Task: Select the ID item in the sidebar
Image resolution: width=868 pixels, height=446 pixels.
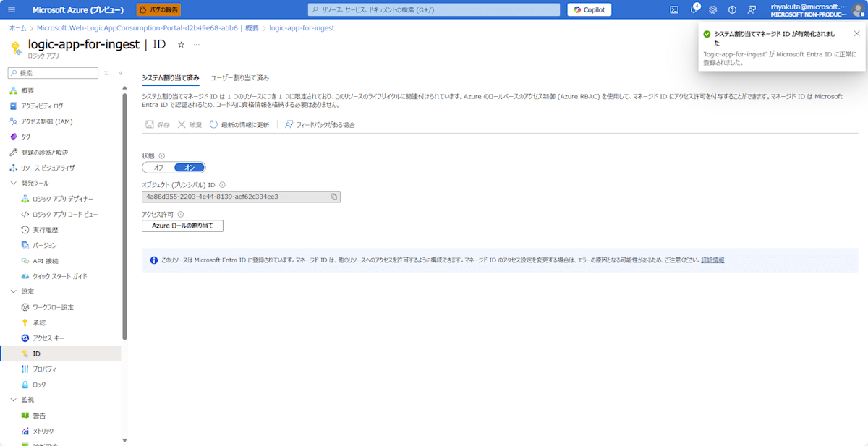Action: pos(61,353)
